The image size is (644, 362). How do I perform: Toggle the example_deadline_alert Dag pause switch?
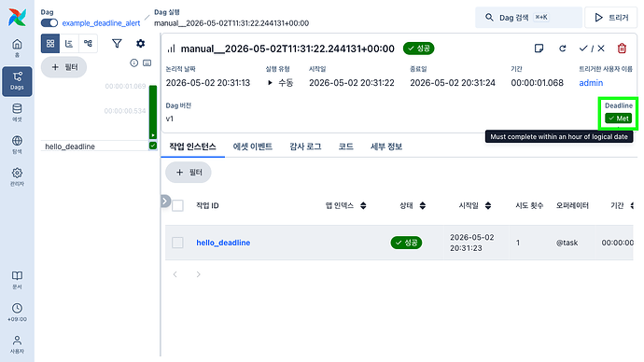[49, 23]
